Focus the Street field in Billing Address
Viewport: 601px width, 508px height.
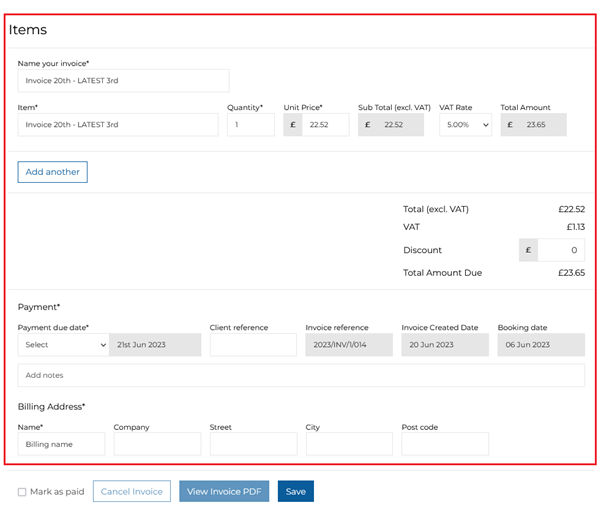tap(253, 444)
